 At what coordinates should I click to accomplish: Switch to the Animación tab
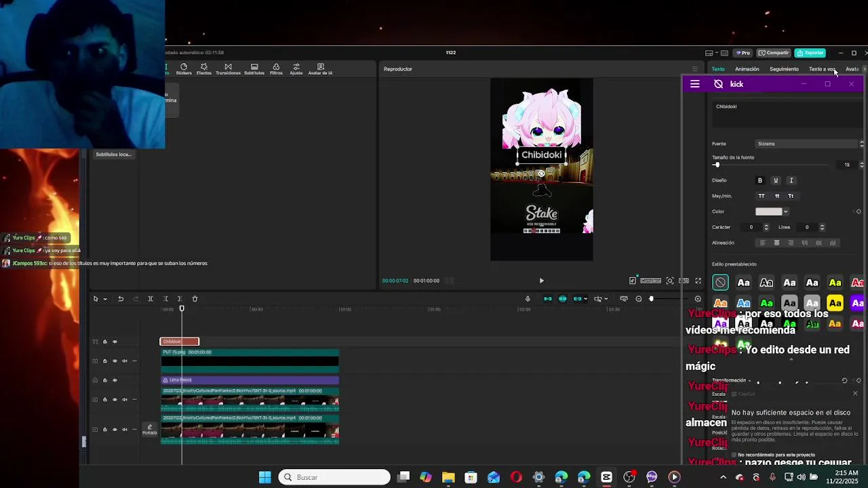747,69
